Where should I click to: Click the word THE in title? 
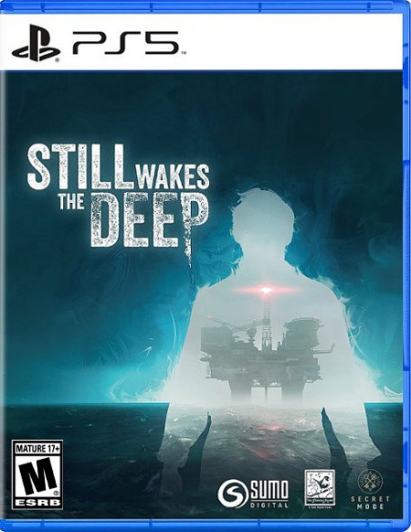pos(71,202)
